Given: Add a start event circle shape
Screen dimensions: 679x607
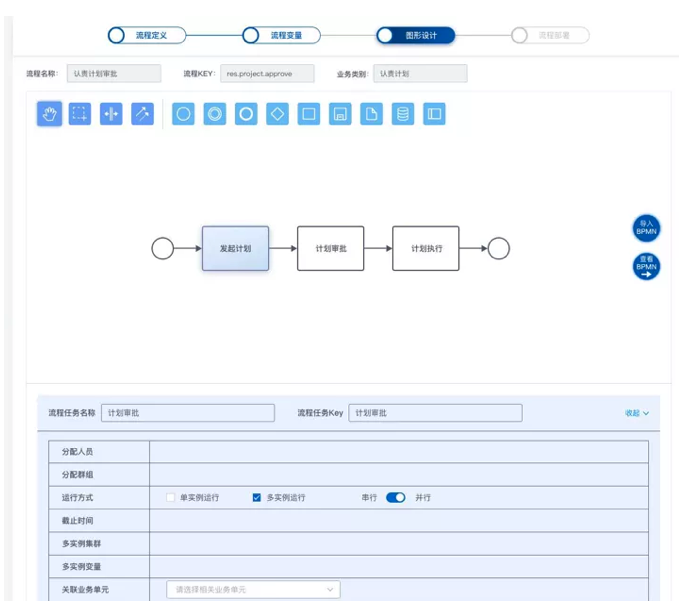Looking at the screenshot, I should coord(183,114).
